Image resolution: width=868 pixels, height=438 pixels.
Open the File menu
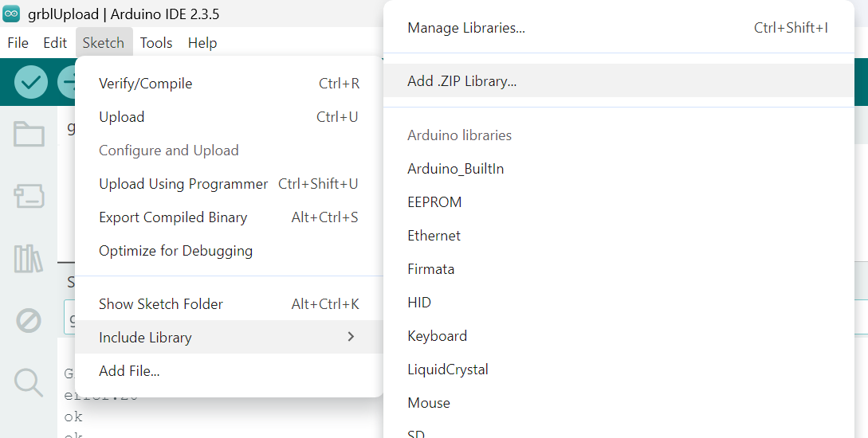[x=18, y=43]
